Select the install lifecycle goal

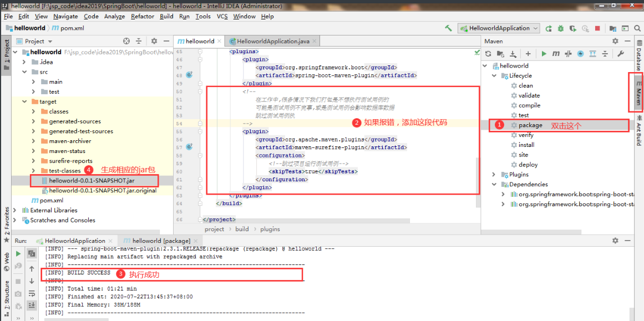tap(526, 145)
